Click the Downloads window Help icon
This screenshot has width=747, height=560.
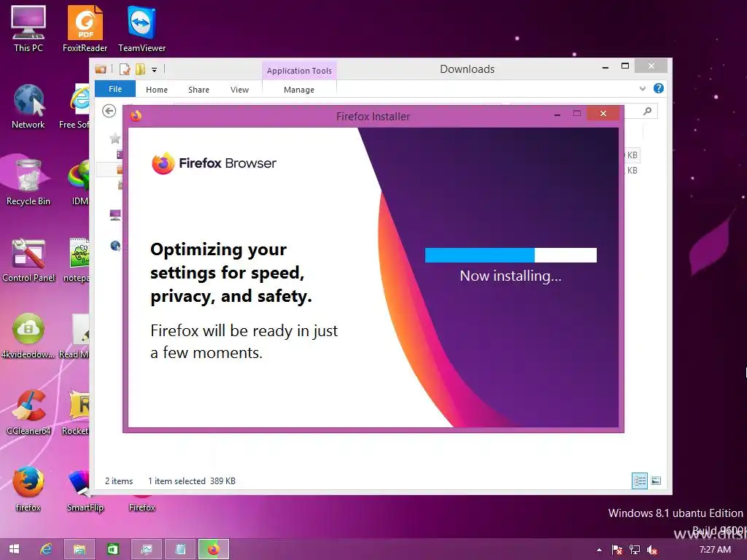[659, 88]
